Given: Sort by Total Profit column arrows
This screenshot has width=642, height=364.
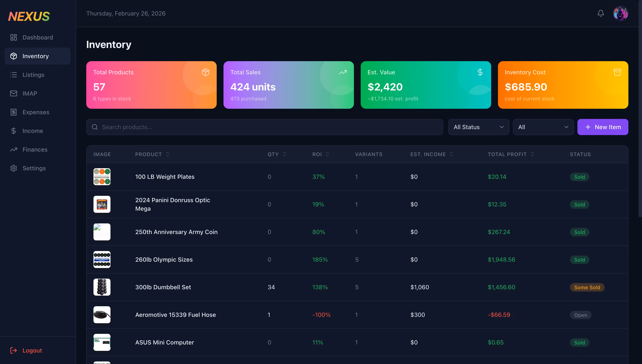Looking at the screenshot, I should tap(532, 154).
